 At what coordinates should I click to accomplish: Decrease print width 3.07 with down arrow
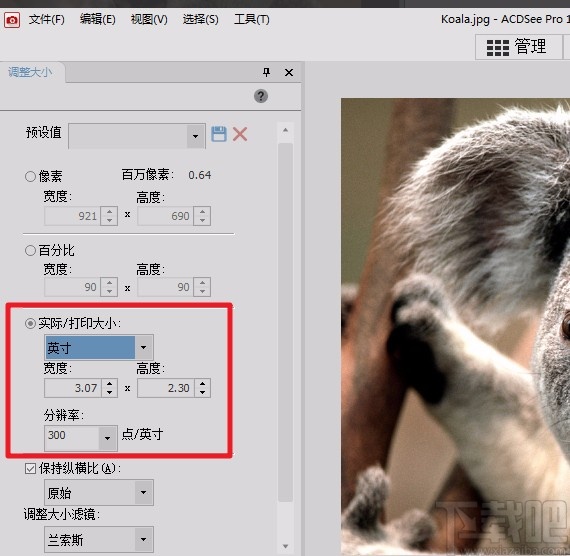point(109,393)
